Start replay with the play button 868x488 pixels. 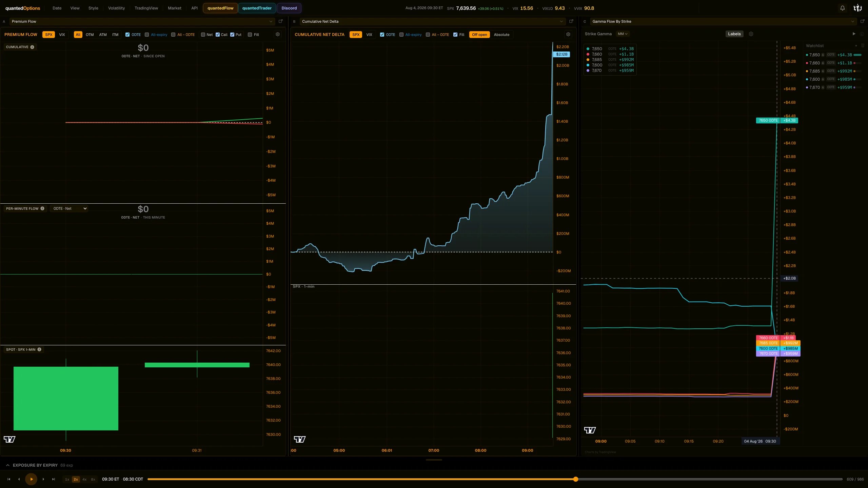pyautogui.click(x=31, y=479)
